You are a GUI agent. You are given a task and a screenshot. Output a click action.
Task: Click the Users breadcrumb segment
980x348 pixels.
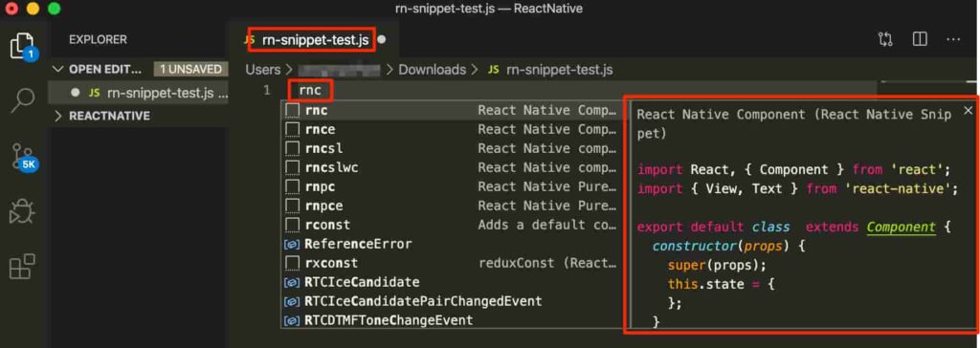tap(262, 70)
